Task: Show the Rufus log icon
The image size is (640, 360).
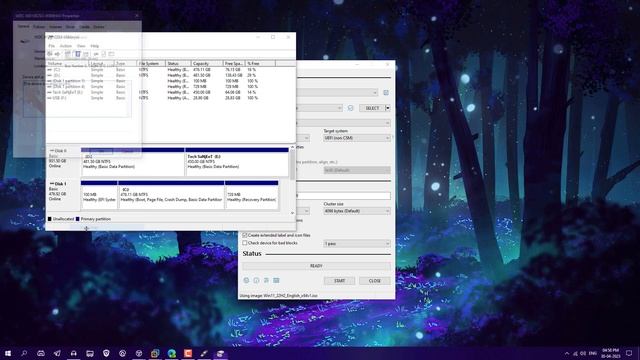Action: [x=276, y=280]
